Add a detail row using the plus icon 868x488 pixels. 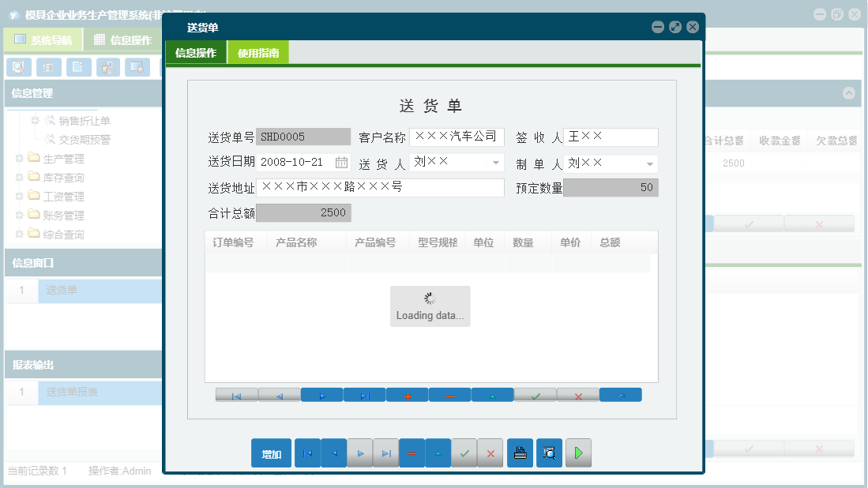click(407, 395)
